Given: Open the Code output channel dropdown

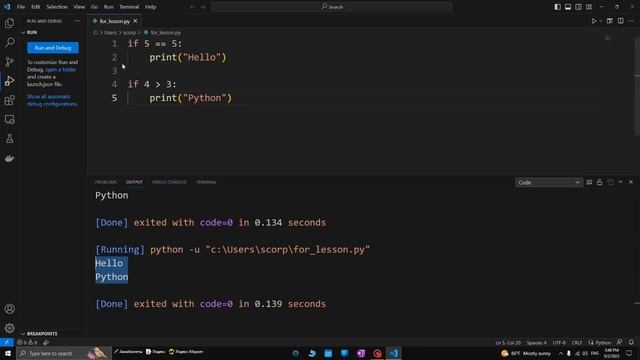Looking at the screenshot, I should [x=549, y=182].
